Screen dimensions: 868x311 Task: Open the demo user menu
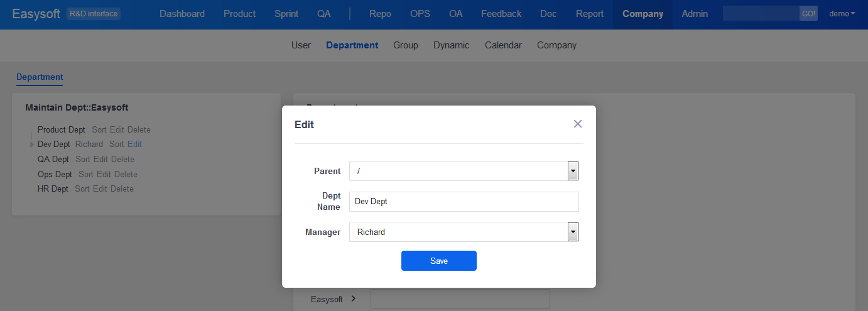(x=842, y=13)
